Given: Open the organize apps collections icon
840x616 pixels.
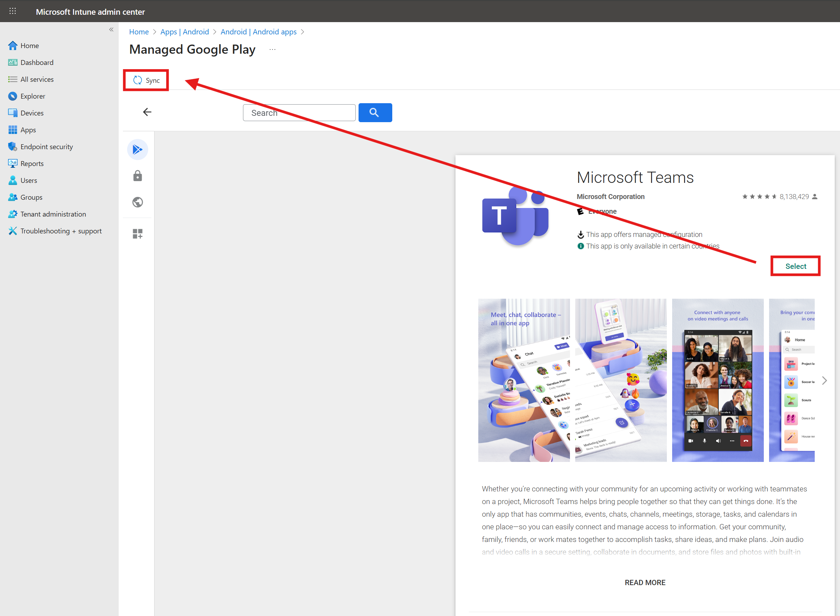Looking at the screenshot, I should point(138,234).
